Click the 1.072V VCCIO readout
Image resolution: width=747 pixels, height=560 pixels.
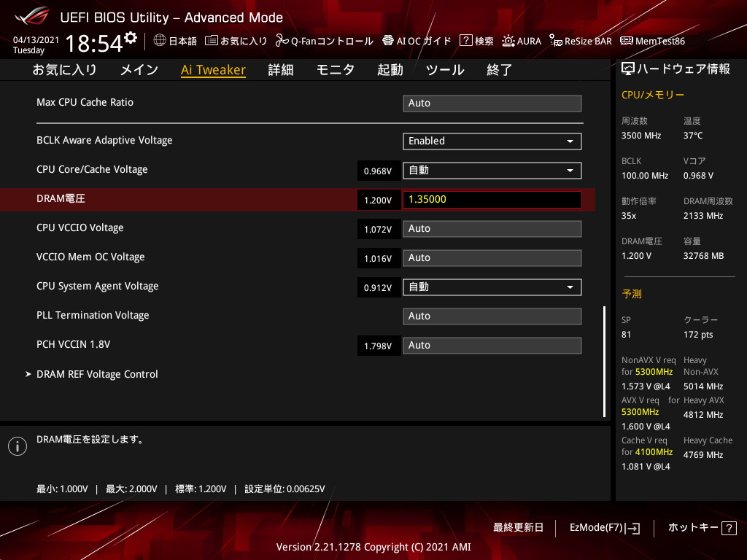[378, 230]
